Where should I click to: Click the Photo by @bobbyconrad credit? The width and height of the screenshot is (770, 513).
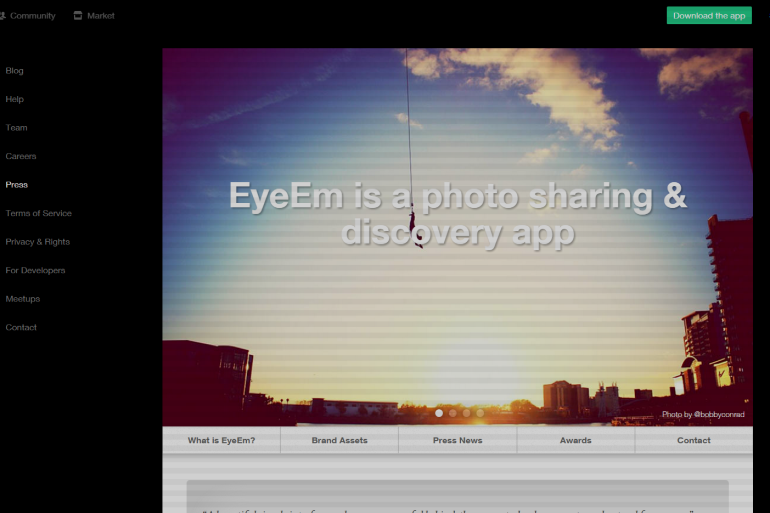pos(703,414)
